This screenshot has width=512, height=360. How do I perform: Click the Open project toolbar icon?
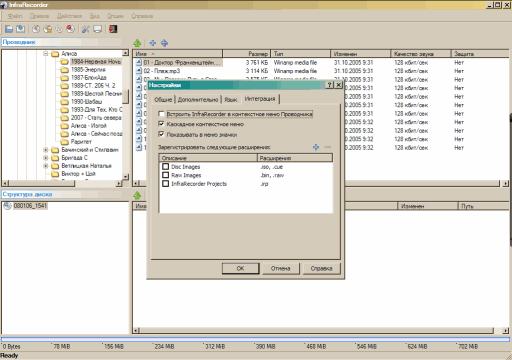[9, 29]
